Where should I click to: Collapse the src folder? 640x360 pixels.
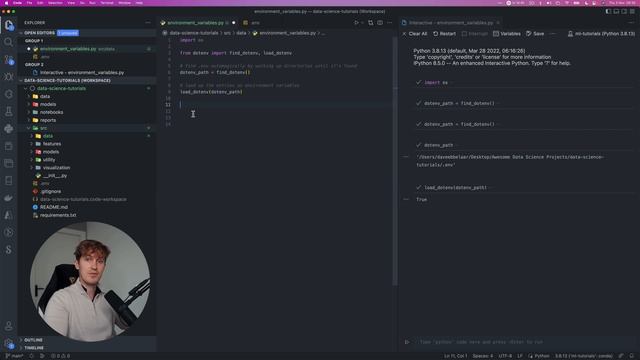(43, 128)
